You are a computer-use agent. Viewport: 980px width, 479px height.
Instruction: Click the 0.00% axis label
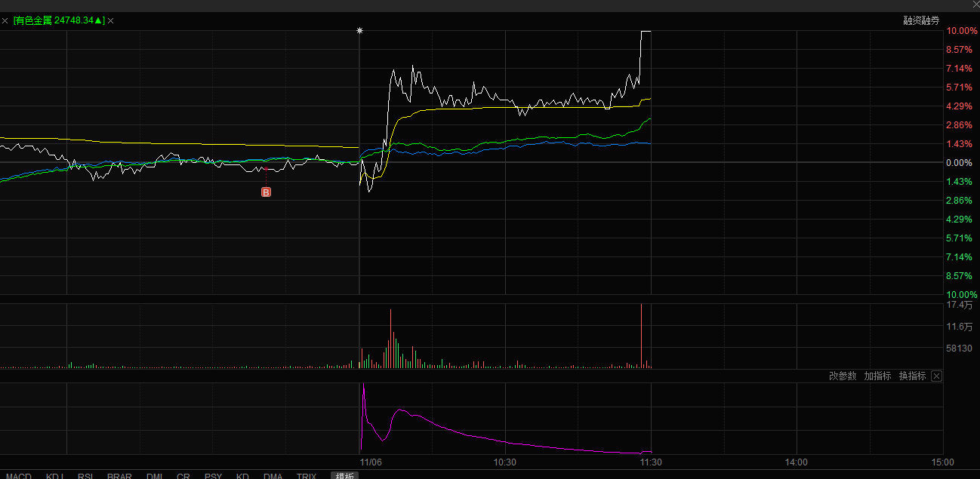tap(960, 163)
